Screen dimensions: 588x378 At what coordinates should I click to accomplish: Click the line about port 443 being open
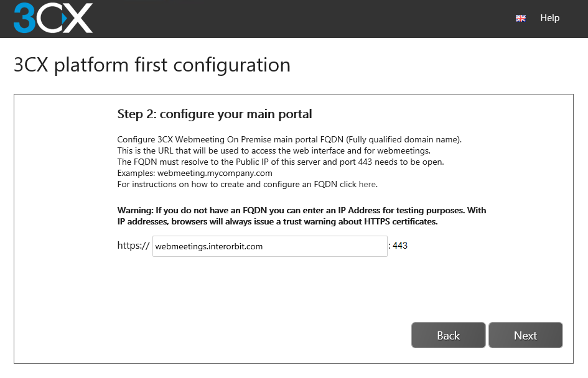pyautogui.click(x=281, y=162)
